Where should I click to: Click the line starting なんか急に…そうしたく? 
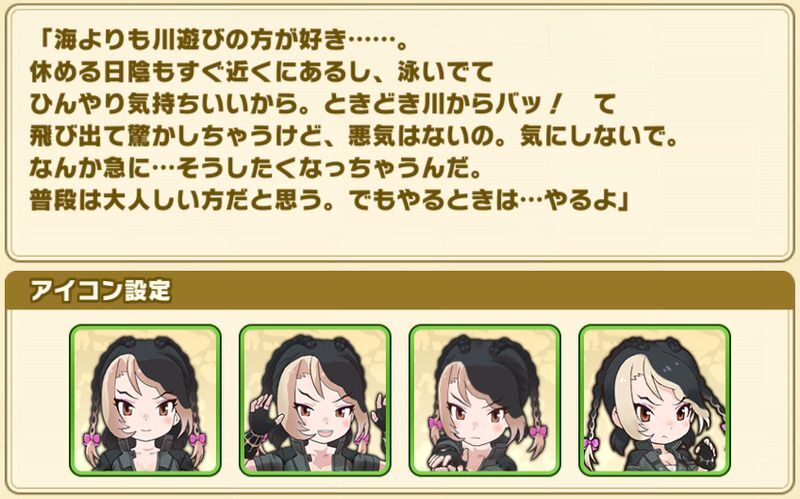[x=255, y=169]
